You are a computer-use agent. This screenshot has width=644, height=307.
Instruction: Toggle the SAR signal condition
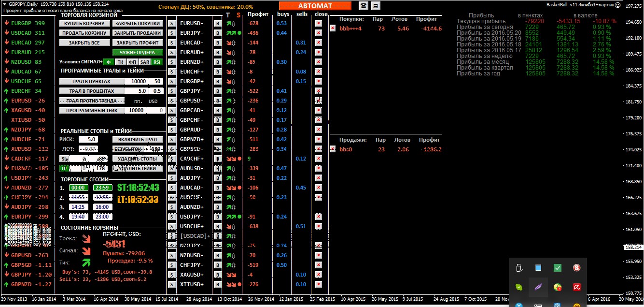(x=144, y=62)
